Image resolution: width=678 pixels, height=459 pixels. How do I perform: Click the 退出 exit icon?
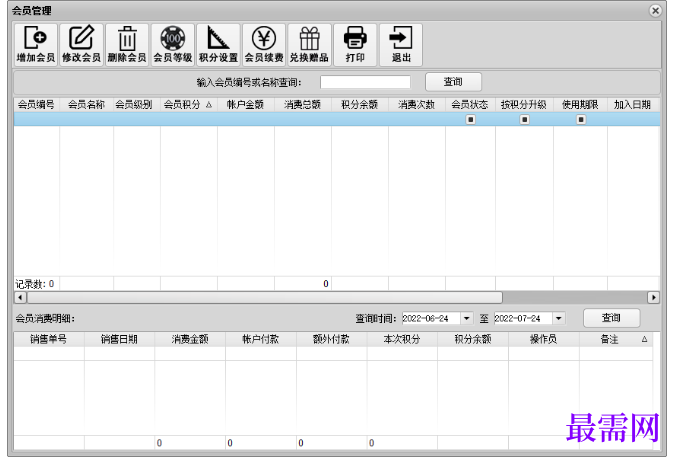click(401, 45)
